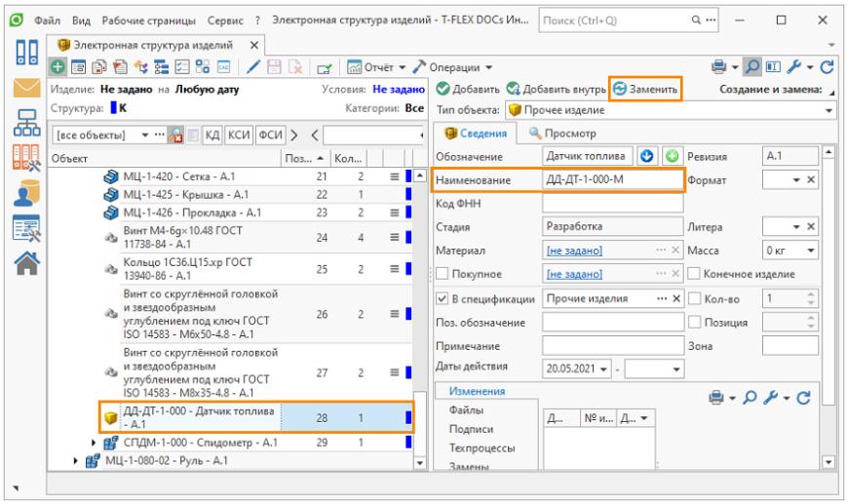The height and width of the screenshot is (504, 848).
Task: Click the CAD toolbar icon
Action: pyautogui.click(x=223, y=67)
